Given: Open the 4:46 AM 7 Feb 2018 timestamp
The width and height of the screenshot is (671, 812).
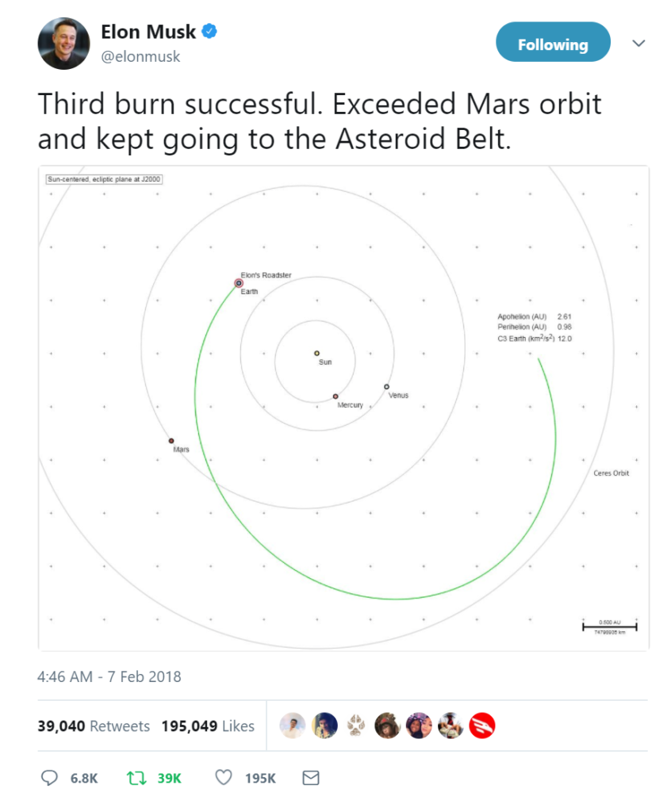Looking at the screenshot, I should point(109,677).
